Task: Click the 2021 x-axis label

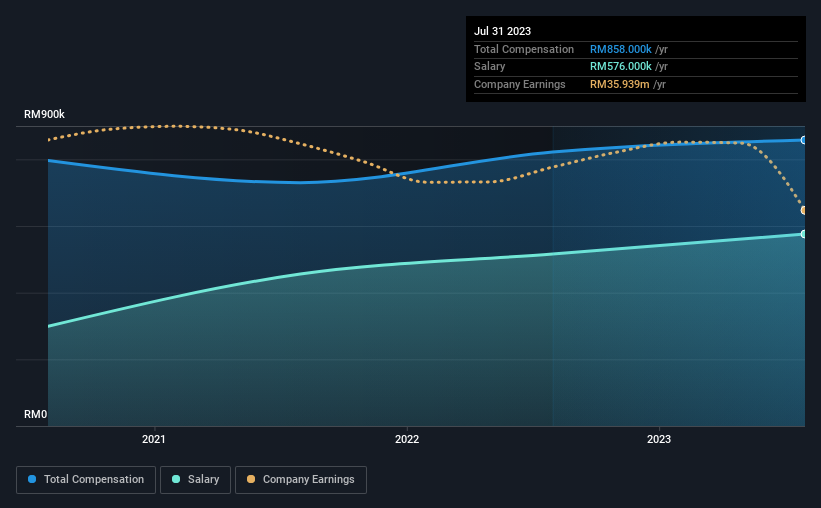Action: (154, 439)
